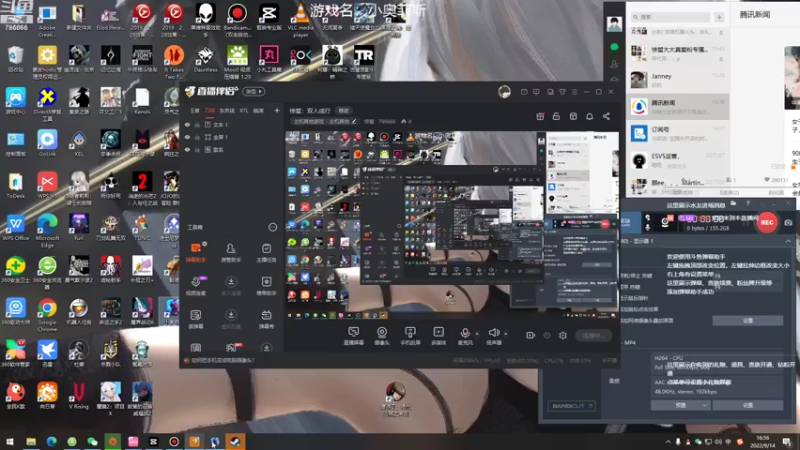The image size is (800, 450).
Task: Toggle lock of 文本 1 source
Action: 197,124
